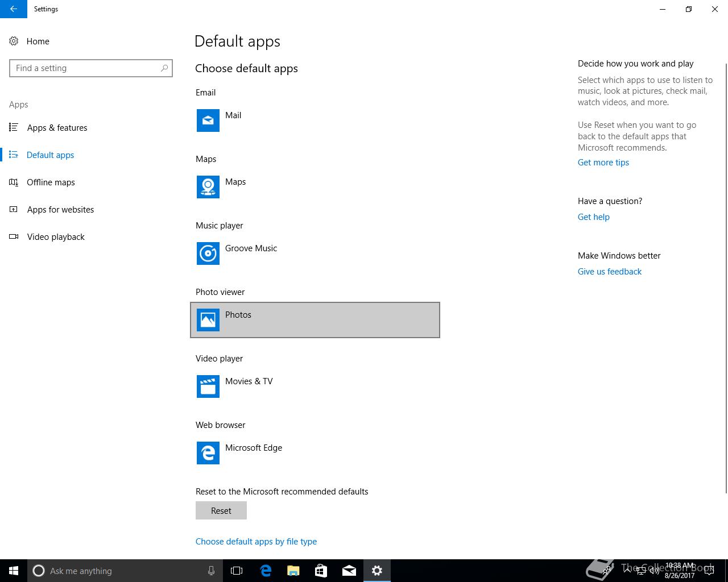Change the Video player labeled Movies & TV
Viewport: 728px width, 582px height.
pyautogui.click(x=315, y=386)
